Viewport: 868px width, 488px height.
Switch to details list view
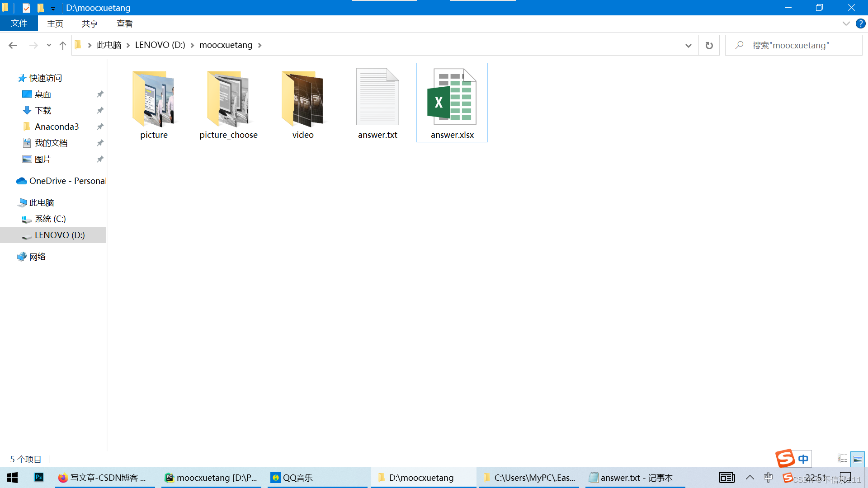click(842, 459)
